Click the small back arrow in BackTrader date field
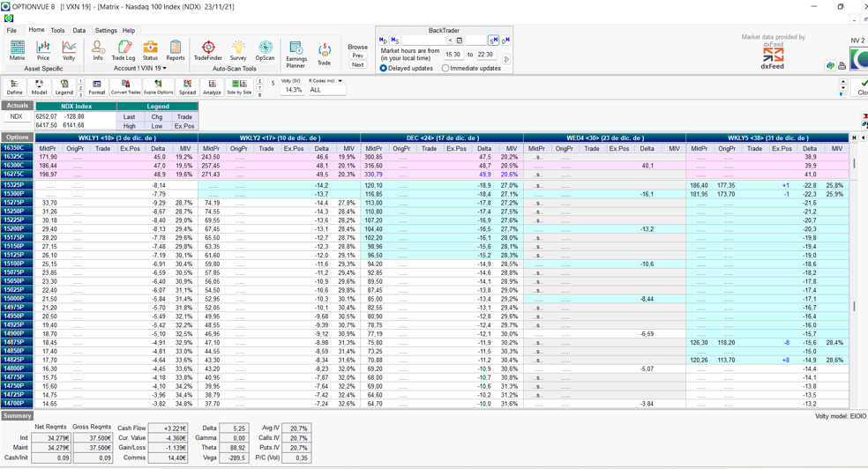 [x=451, y=41]
